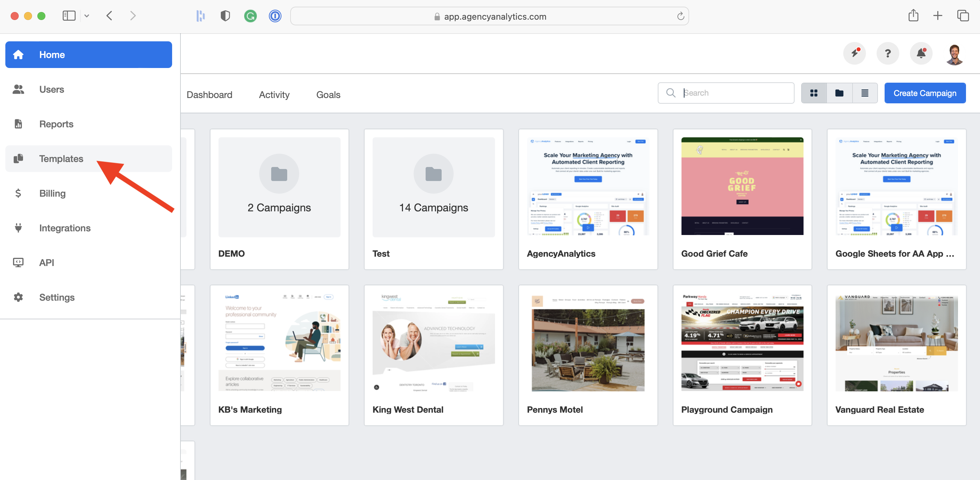The image size is (980, 480).
Task: Switch to folder view layout
Action: pos(839,93)
